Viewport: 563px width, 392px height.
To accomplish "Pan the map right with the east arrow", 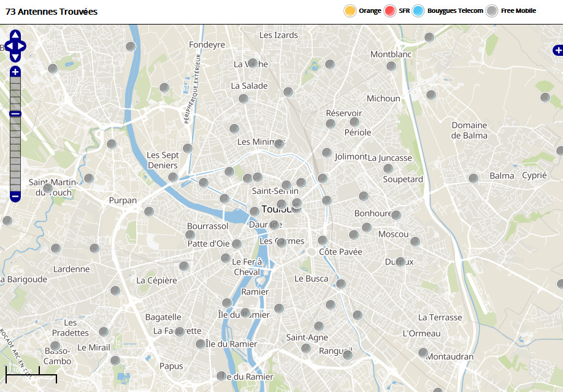I will (x=22, y=46).
